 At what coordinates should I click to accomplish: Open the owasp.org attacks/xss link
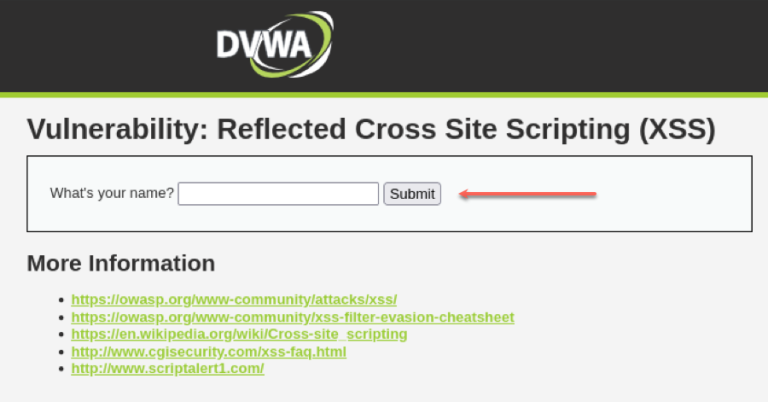click(x=234, y=299)
